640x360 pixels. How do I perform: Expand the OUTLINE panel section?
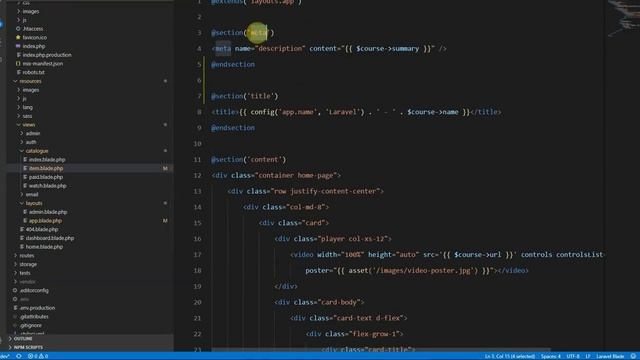pyautogui.click(x=23, y=339)
